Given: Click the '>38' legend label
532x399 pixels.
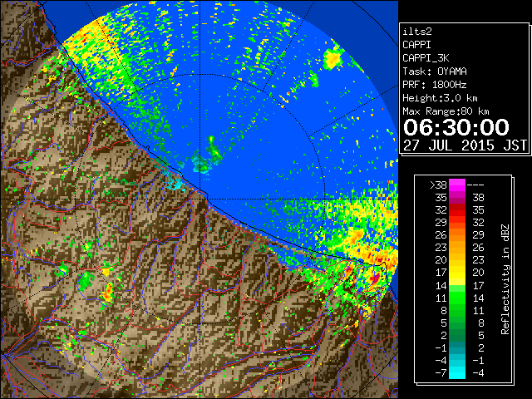Looking at the screenshot, I should [x=438, y=185].
